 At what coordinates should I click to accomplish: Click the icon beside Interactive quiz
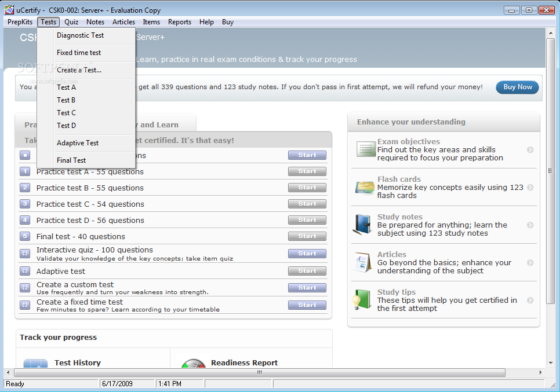click(25, 254)
